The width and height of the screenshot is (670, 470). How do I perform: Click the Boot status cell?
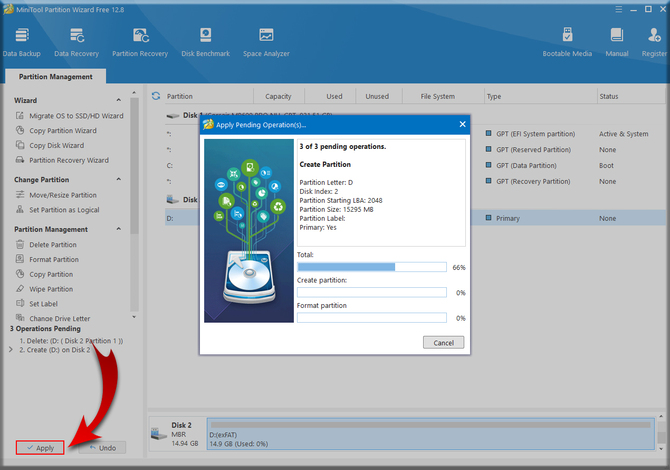pos(606,165)
